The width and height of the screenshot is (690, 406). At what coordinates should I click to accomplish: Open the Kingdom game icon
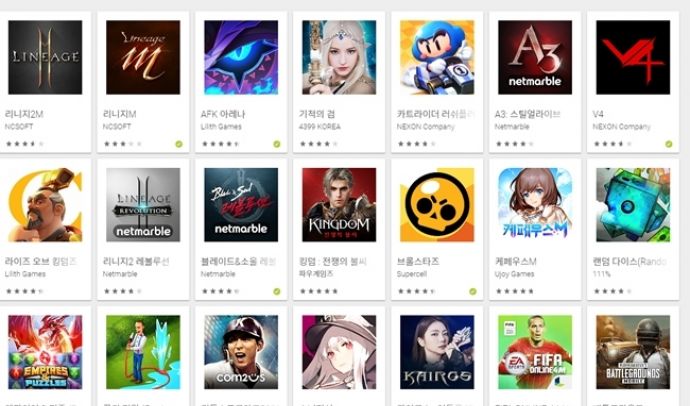point(339,205)
